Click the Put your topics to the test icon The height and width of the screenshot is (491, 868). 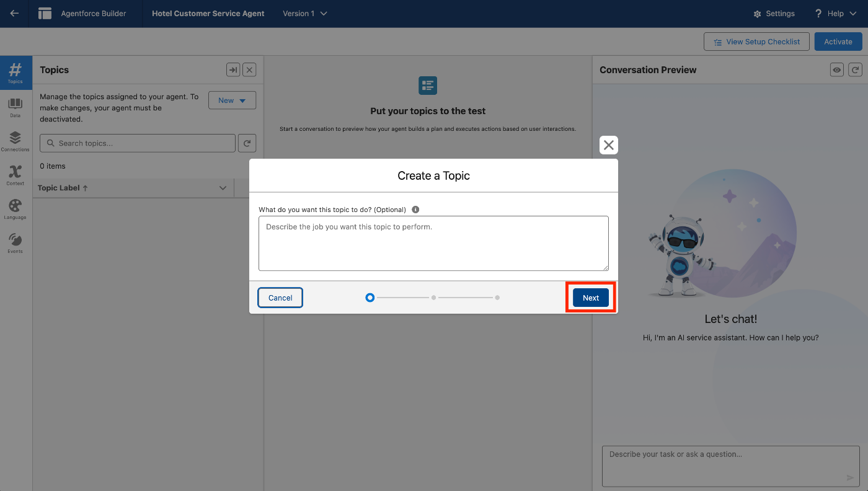(x=428, y=86)
